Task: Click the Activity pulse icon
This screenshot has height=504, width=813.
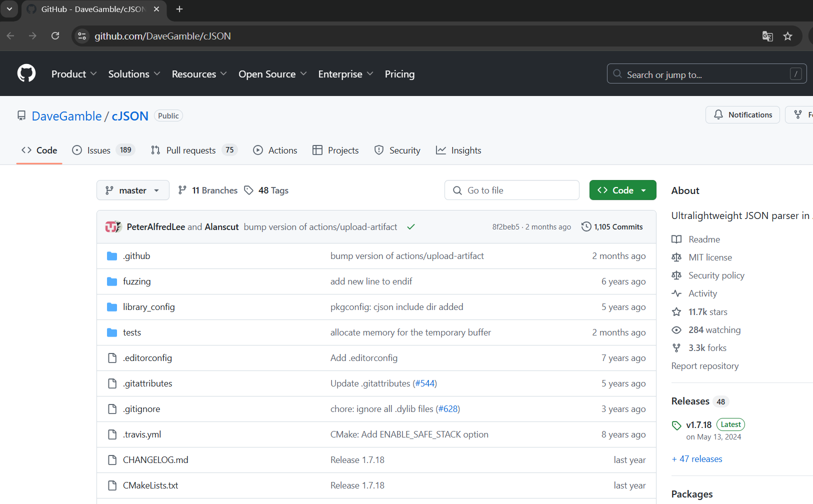Action: click(x=676, y=293)
